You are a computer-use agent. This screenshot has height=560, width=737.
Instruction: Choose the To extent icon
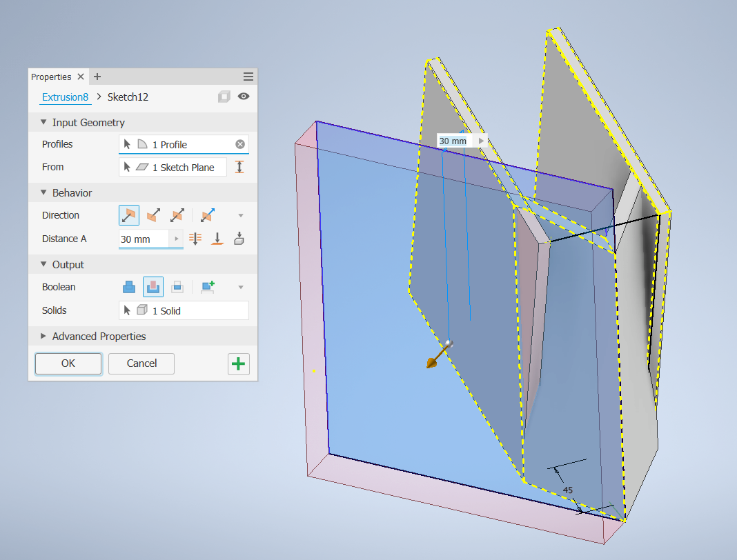(217, 239)
